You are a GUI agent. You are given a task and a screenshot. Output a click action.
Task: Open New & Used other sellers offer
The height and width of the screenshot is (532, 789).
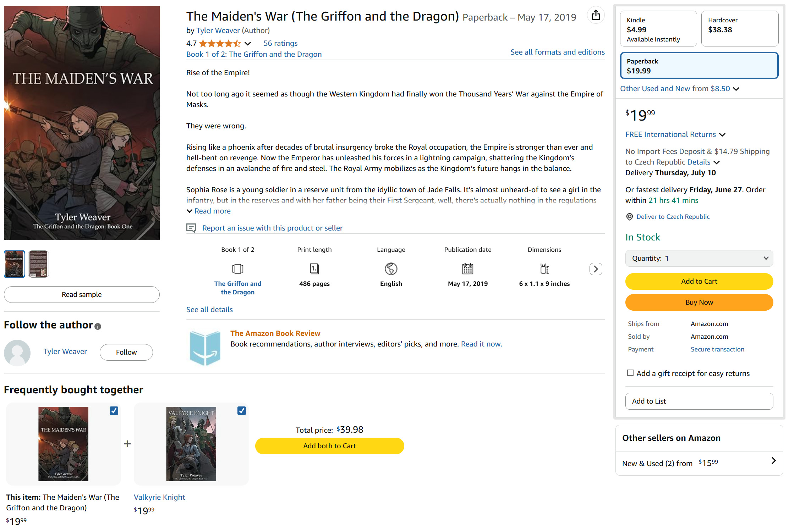pos(699,463)
